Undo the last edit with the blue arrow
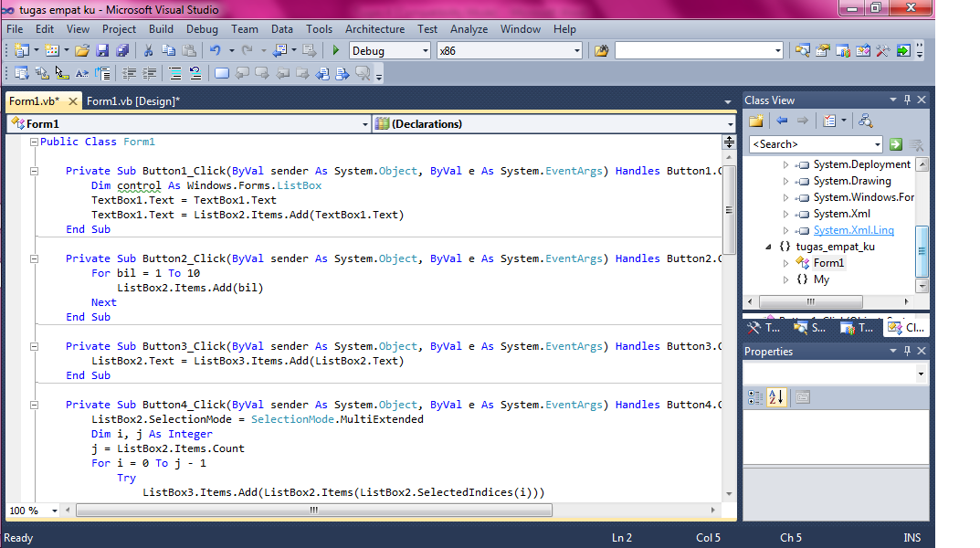 pyautogui.click(x=216, y=50)
